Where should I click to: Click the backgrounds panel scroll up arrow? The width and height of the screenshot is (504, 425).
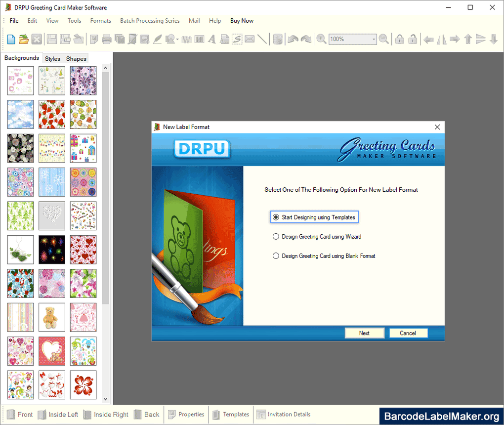(x=105, y=68)
